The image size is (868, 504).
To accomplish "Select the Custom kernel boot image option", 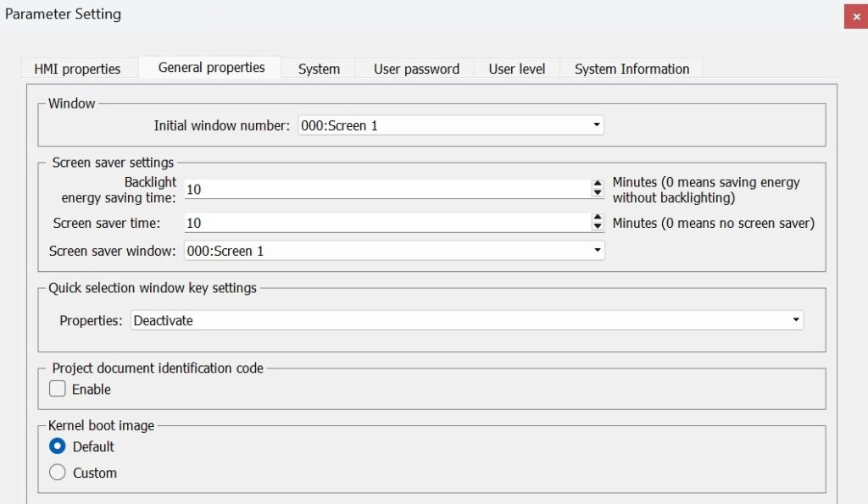I will coord(58,473).
